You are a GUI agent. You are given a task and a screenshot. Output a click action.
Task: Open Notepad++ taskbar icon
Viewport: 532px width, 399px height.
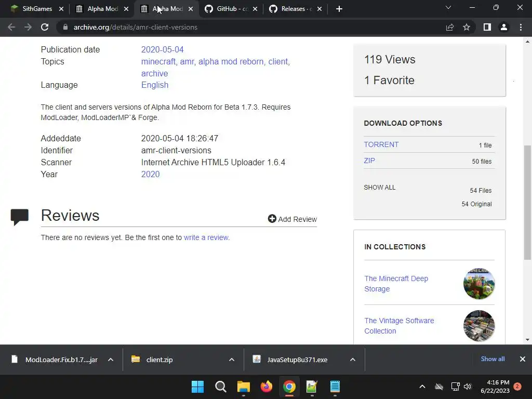point(312,387)
